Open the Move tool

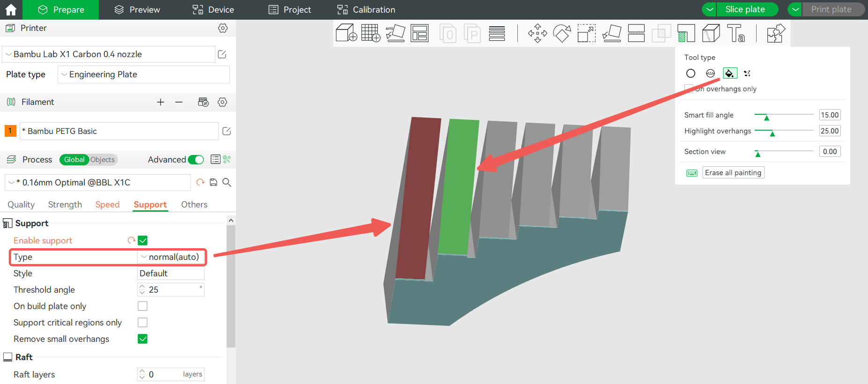(537, 33)
